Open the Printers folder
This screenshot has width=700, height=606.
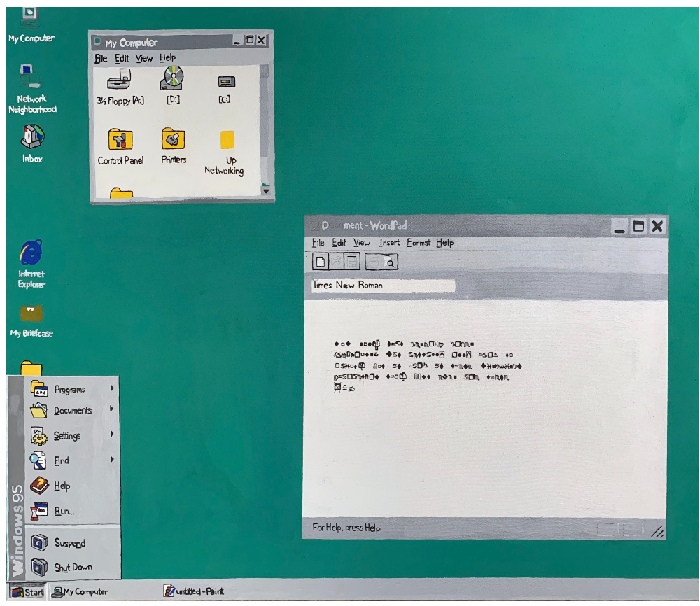(174, 146)
